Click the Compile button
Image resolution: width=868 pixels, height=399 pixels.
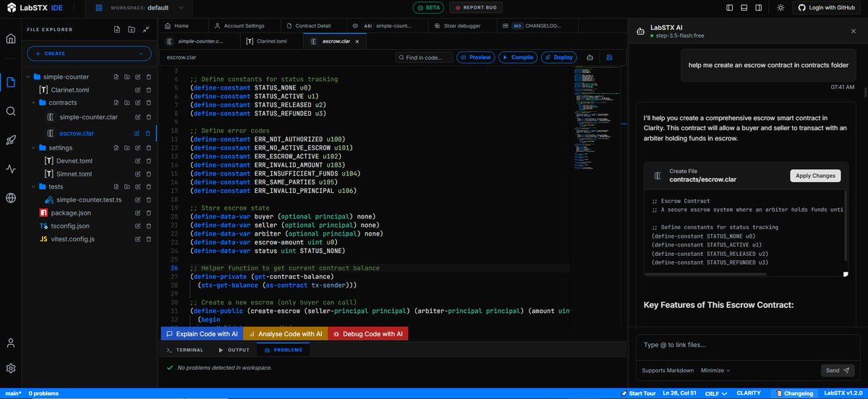point(518,57)
